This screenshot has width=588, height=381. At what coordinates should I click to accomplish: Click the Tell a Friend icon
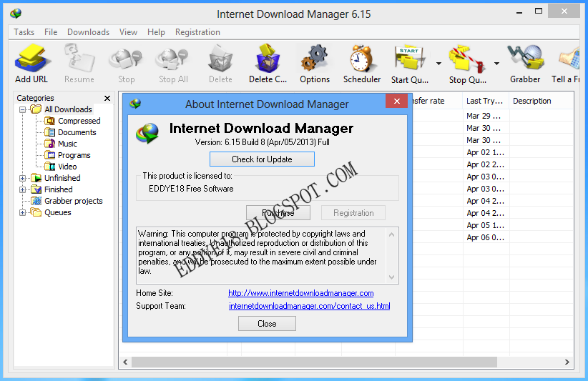[x=569, y=58]
